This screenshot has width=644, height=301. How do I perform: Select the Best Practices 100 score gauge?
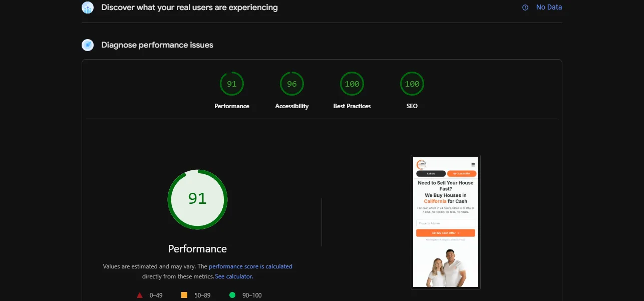(x=352, y=84)
